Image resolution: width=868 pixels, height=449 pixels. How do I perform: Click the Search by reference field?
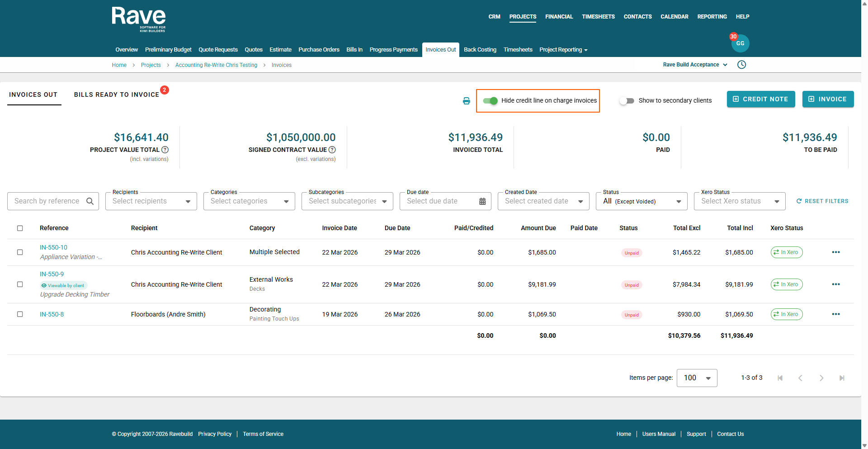[47, 201]
